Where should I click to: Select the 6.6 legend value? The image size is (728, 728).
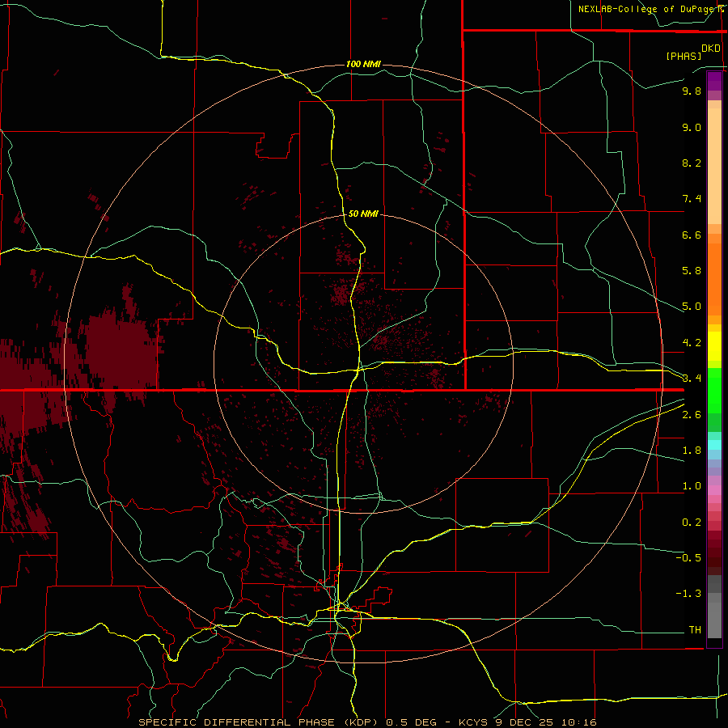692,235
